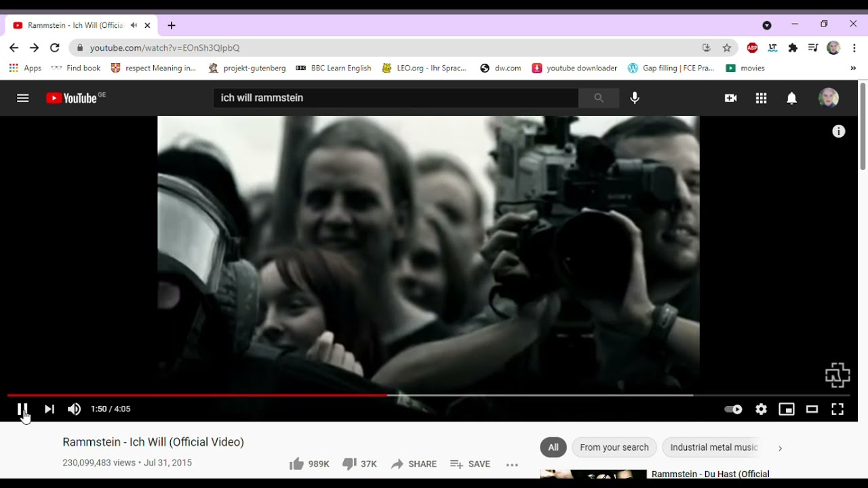Viewport: 868px width, 488px height.
Task: Open notifications bell
Action: point(791,98)
